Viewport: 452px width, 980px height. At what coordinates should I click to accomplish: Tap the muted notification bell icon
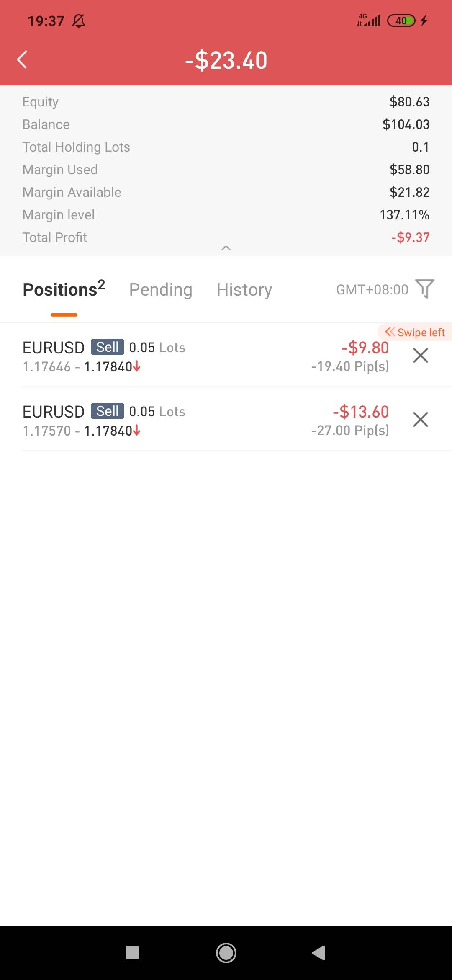pos(78,21)
